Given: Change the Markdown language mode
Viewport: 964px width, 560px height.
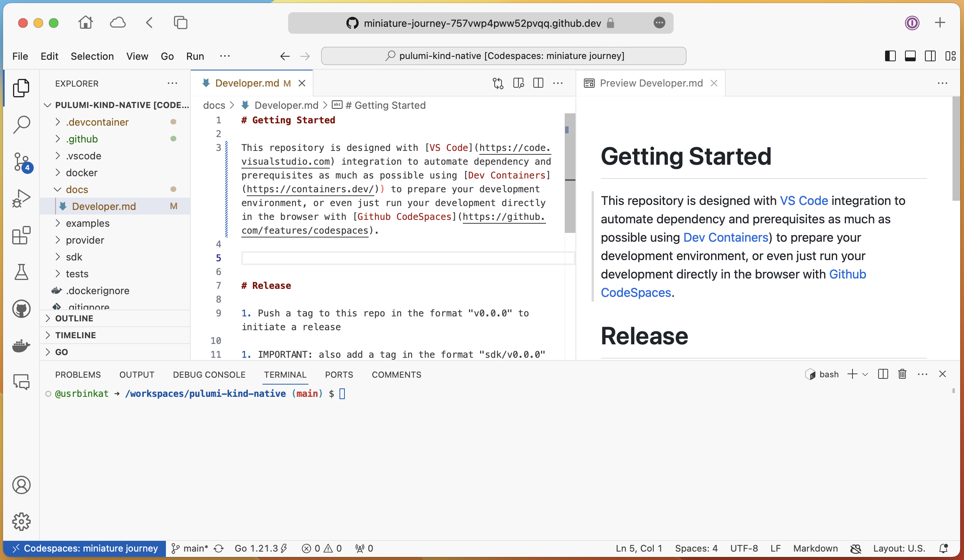Looking at the screenshot, I should [815, 549].
